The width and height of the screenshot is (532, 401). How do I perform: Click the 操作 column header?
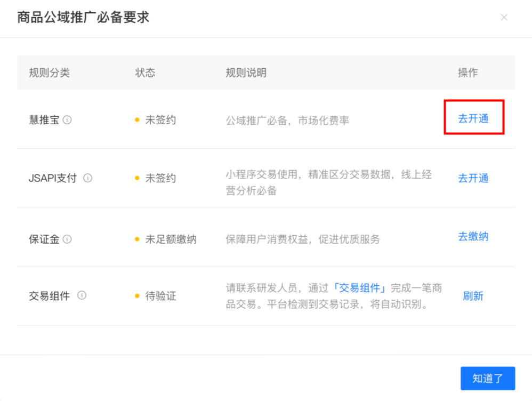[x=468, y=73]
